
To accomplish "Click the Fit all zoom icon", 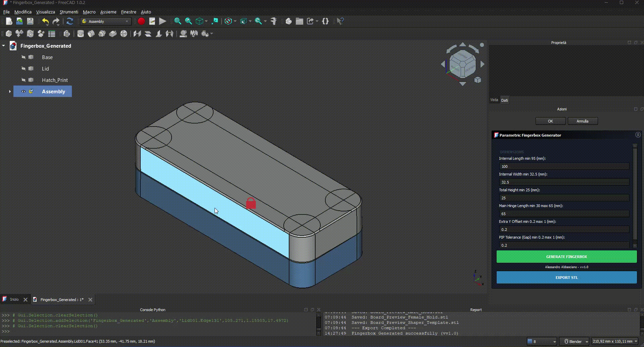I will pyautogui.click(x=178, y=21).
